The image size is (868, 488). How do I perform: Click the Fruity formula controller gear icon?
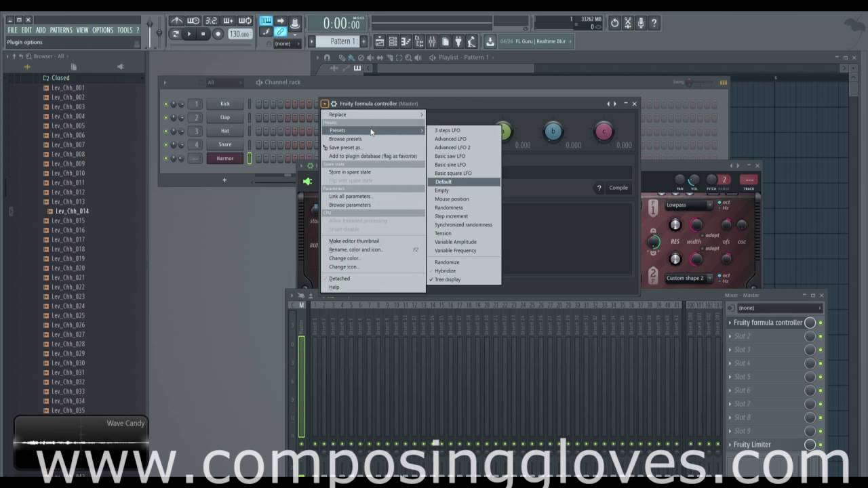point(334,104)
